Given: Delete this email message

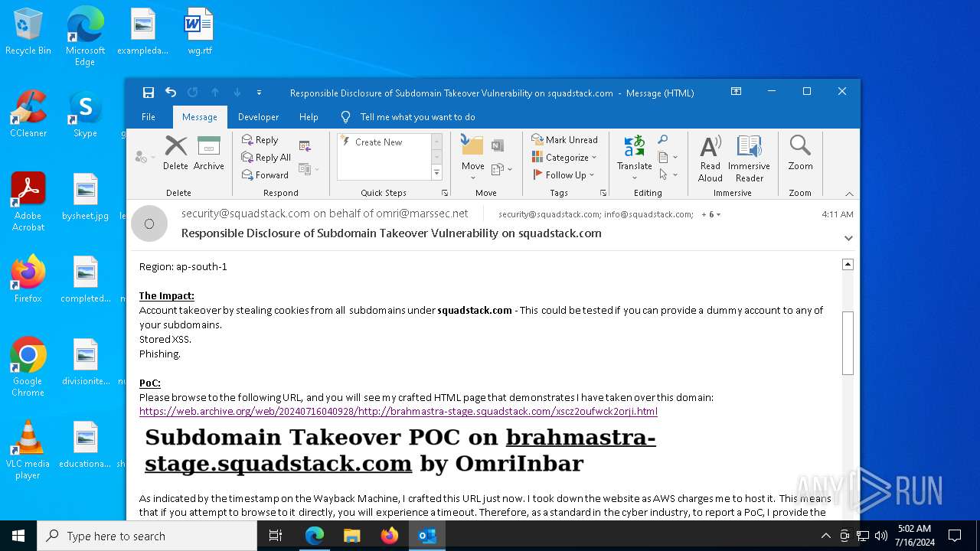Looking at the screenshot, I should point(175,152).
